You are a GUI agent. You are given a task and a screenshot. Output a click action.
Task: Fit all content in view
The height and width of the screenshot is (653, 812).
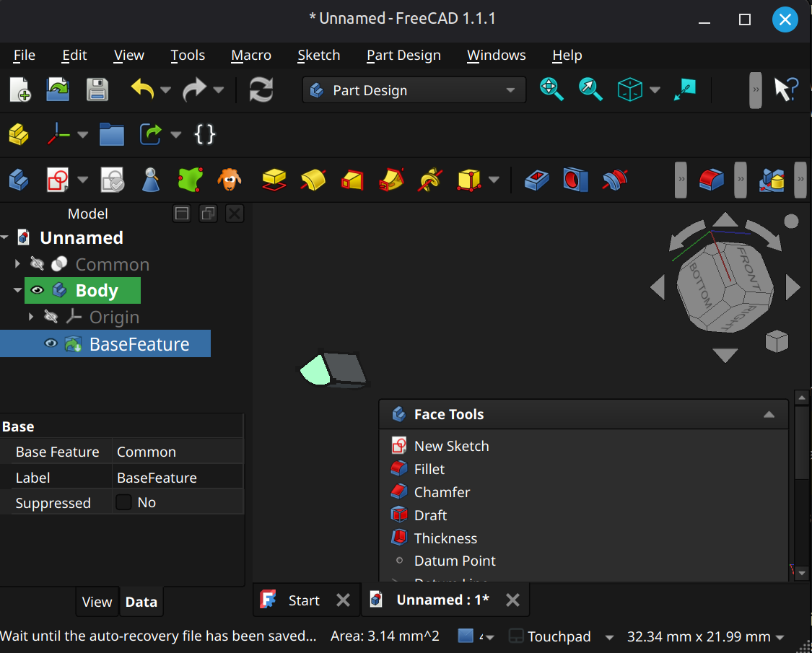[x=551, y=89]
